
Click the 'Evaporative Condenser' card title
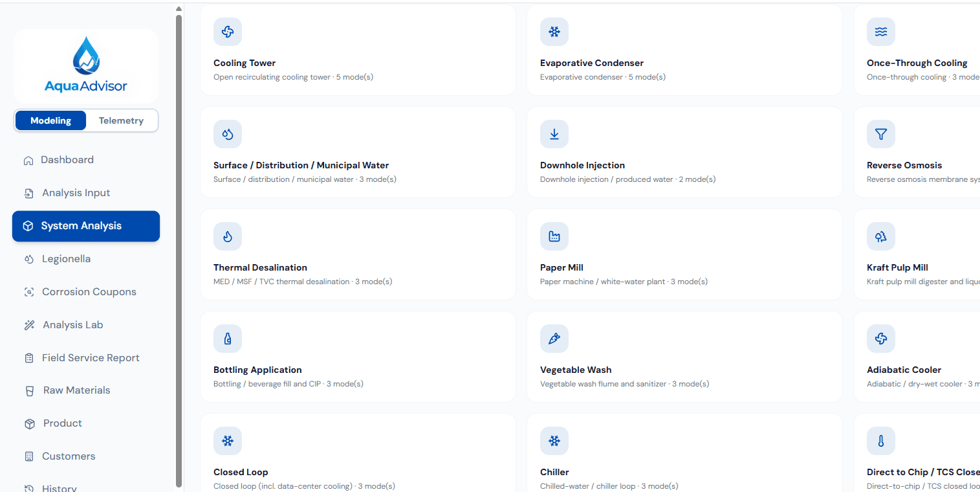(592, 63)
